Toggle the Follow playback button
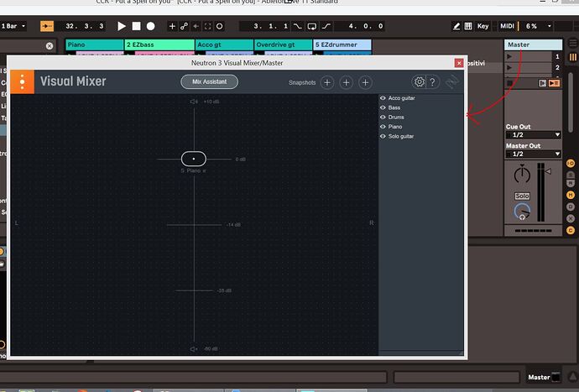579x392 pixels. [x=47, y=26]
